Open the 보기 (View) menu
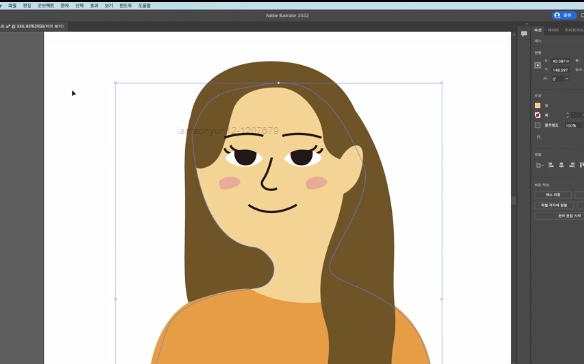 coord(108,6)
